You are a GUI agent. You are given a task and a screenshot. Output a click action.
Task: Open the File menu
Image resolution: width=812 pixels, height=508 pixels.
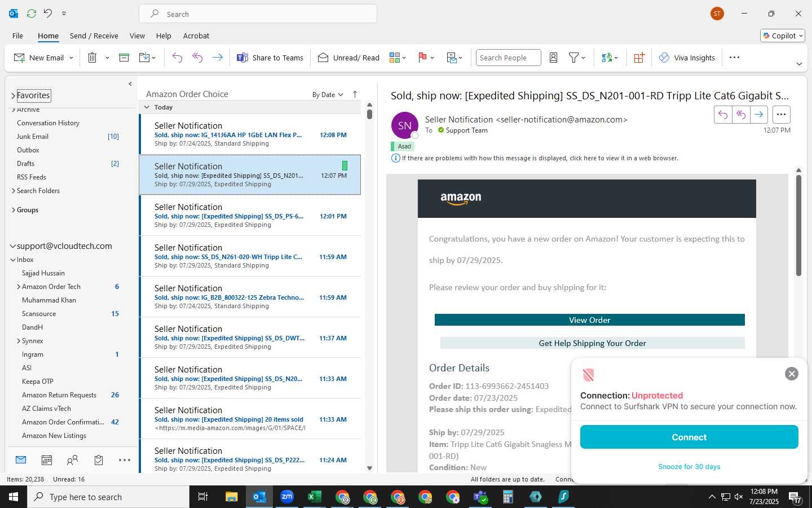click(x=17, y=36)
